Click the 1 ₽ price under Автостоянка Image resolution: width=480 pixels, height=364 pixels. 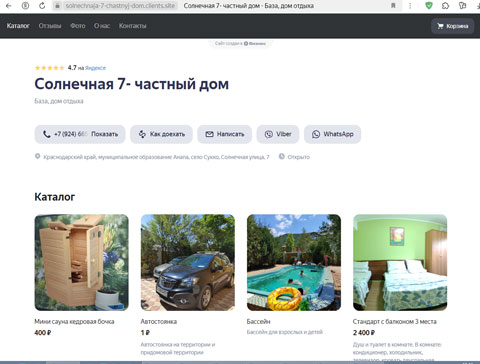pos(145,332)
